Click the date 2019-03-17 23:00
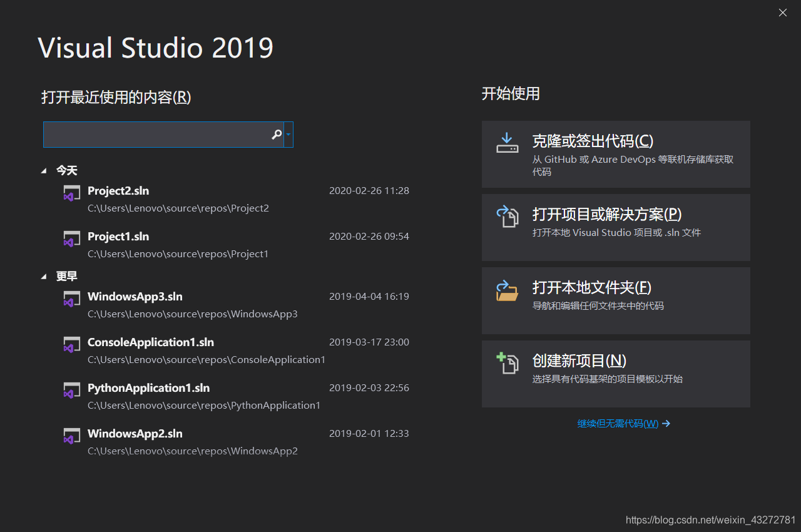 click(369, 342)
